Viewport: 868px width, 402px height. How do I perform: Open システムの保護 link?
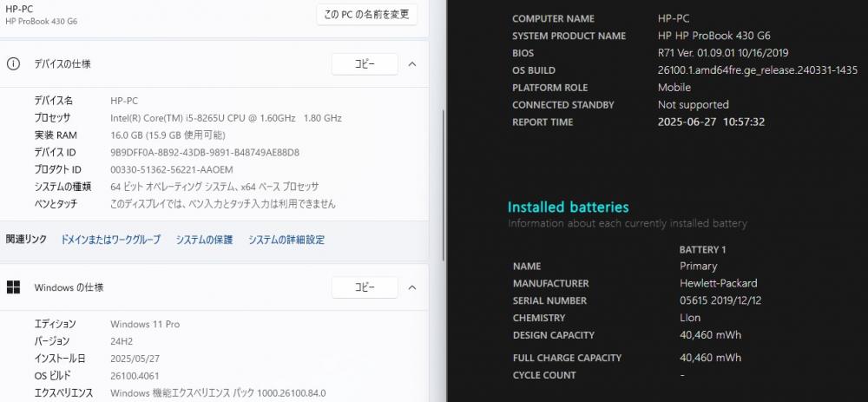coord(204,240)
